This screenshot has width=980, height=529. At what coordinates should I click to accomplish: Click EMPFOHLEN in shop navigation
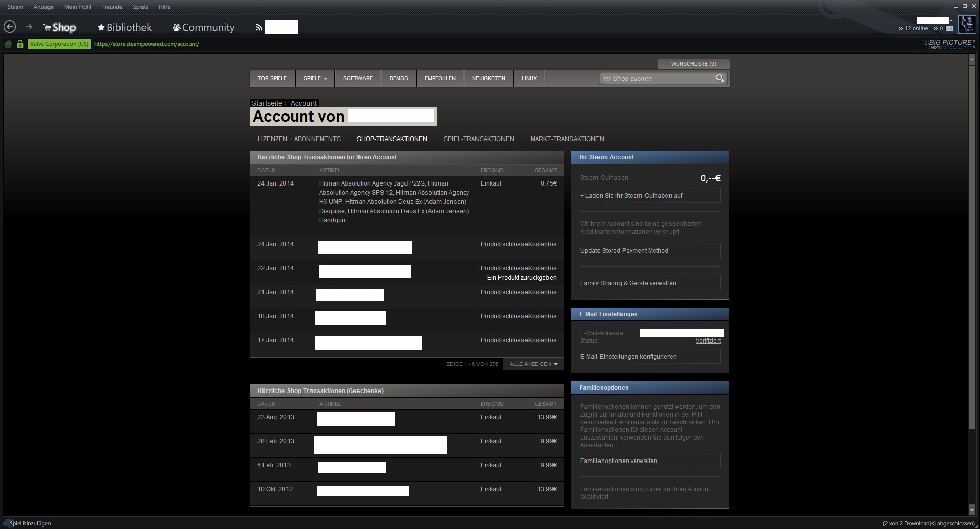click(x=440, y=78)
